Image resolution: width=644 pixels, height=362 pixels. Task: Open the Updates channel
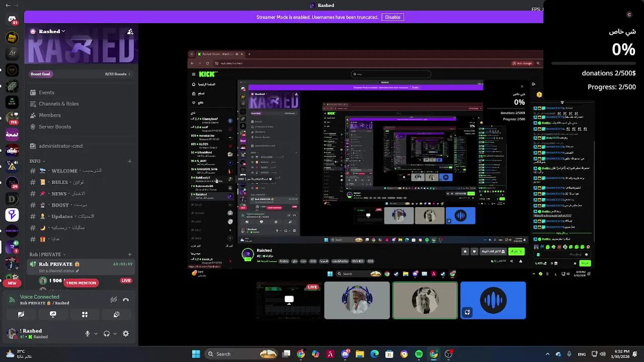pyautogui.click(x=80, y=216)
